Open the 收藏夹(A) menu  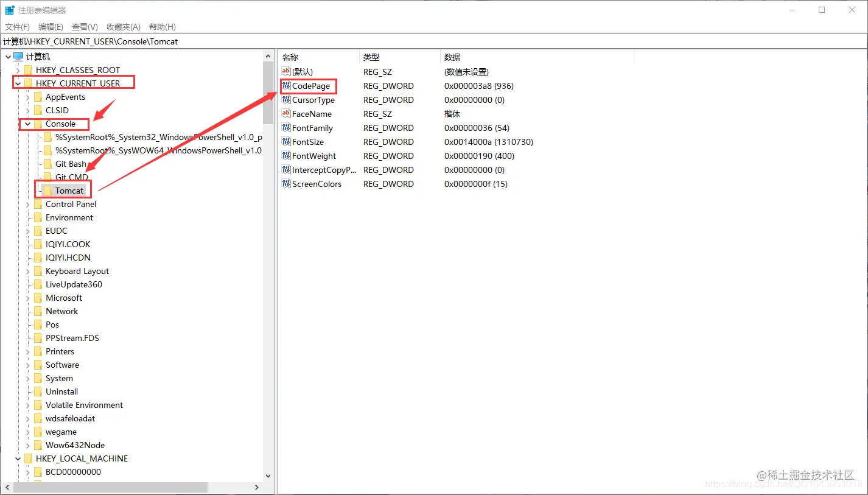(124, 27)
